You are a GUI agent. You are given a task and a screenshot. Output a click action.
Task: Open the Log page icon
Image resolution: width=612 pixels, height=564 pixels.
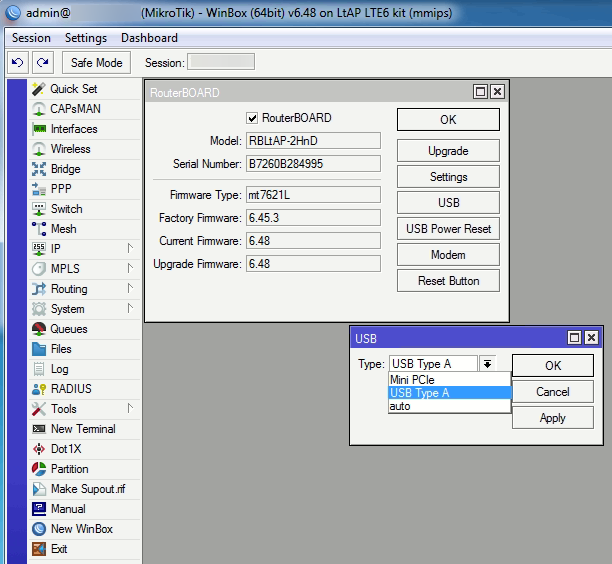click(39, 369)
